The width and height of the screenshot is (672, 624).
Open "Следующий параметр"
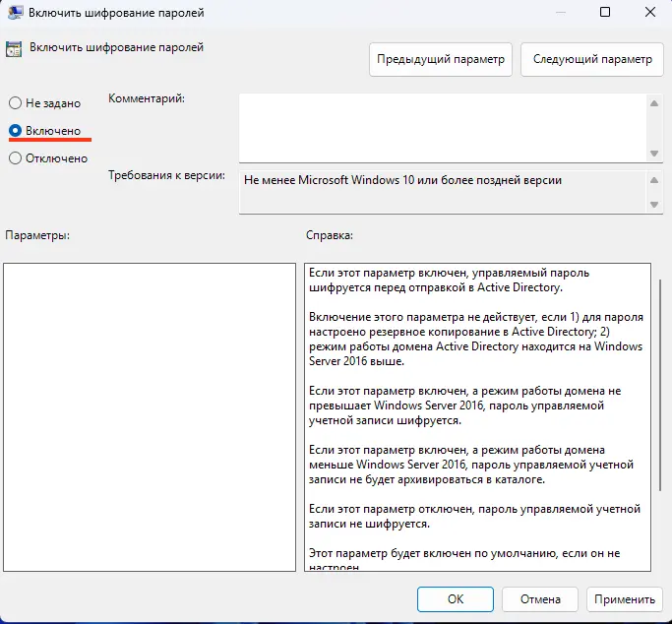[592, 59]
